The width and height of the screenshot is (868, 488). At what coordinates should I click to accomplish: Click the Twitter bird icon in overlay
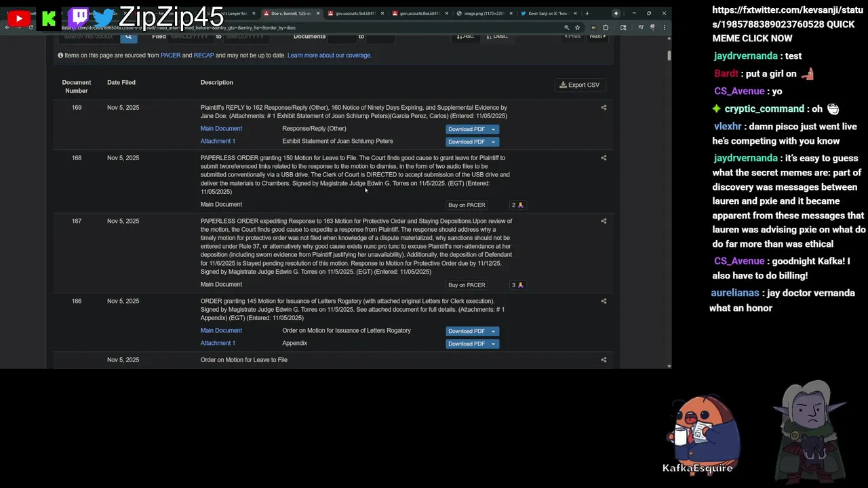click(x=103, y=18)
